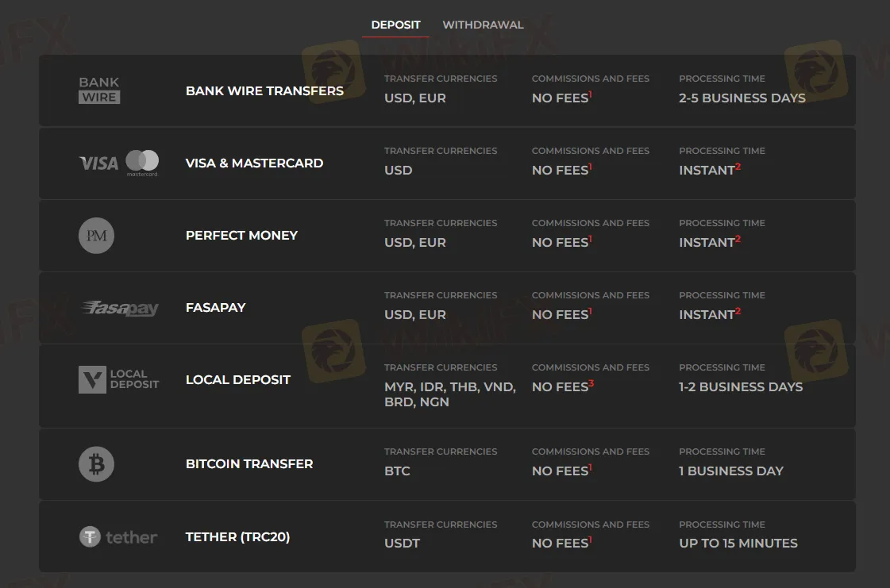Click the FasaPay logo
Viewport: 890px width, 588px height.
click(x=120, y=308)
